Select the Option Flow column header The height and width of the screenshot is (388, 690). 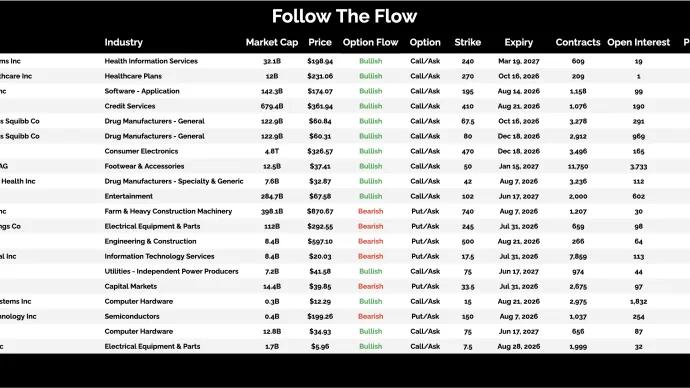click(x=371, y=43)
